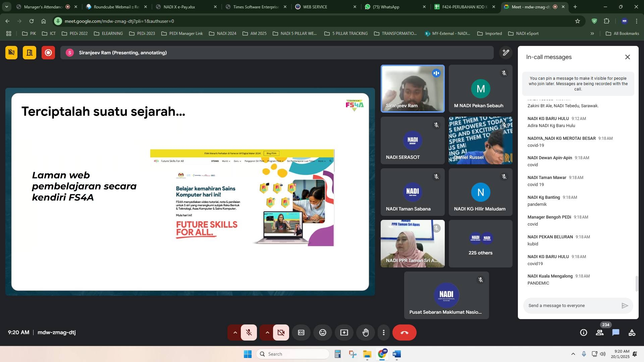The width and height of the screenshot is (644, 362).
Task: Open the activities icon
Action: (x=632, y=333)
